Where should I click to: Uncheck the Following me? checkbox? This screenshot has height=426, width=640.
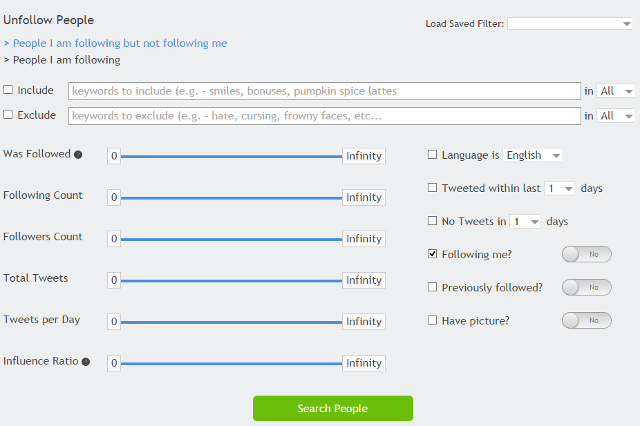(432, 254)
